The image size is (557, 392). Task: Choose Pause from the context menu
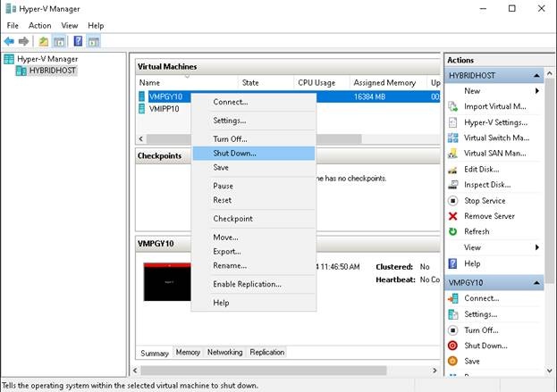click(254, 186)
